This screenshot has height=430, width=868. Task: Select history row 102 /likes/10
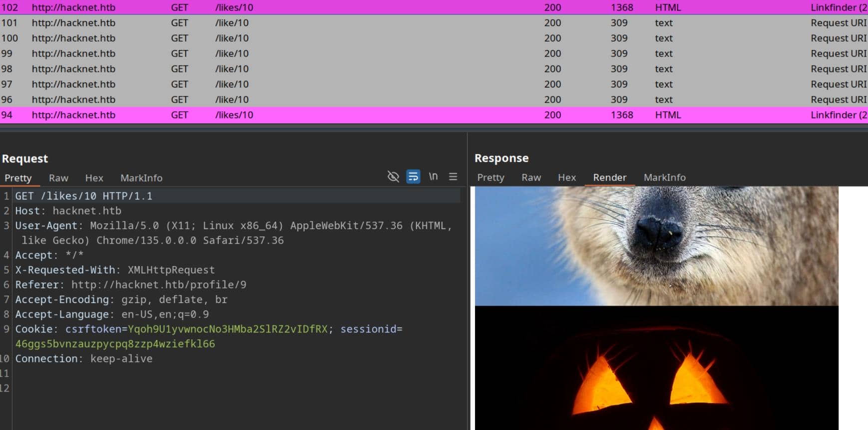434,7
